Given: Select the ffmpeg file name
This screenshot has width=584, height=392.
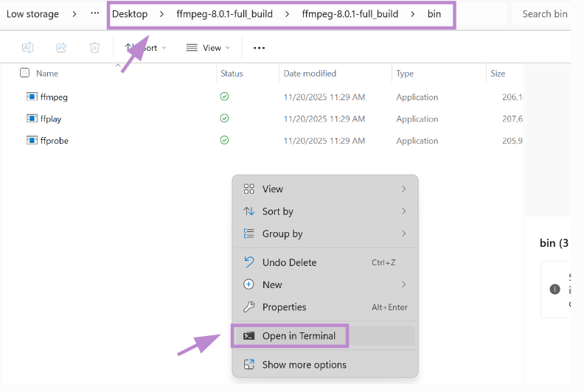Looking at the screenshot, I should 54,97.
